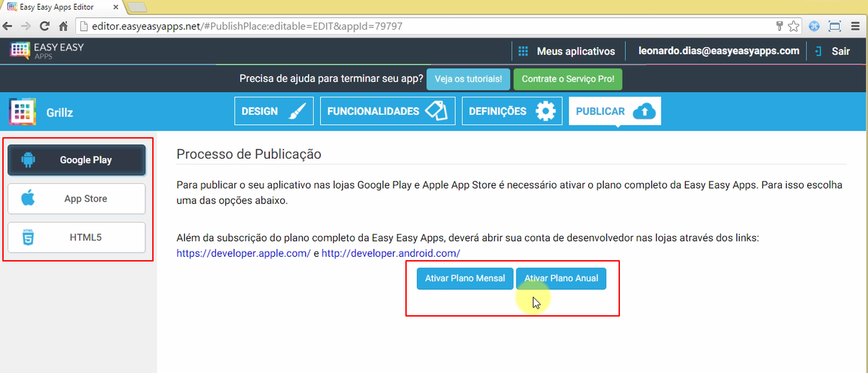Screen dimensions: 868x373
Task: Select the PUBLICAR tab
Action: [x=615, y=111]
